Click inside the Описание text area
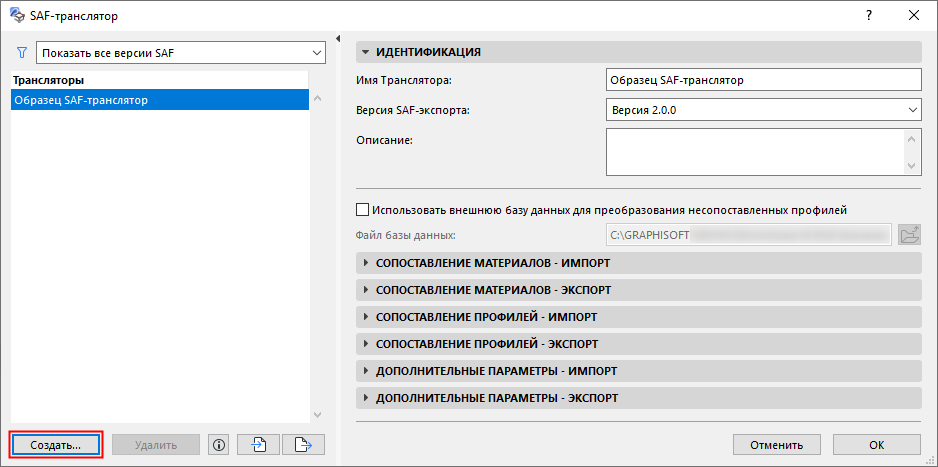The height and width of the screenshot is (467, 938). (755, 154)
